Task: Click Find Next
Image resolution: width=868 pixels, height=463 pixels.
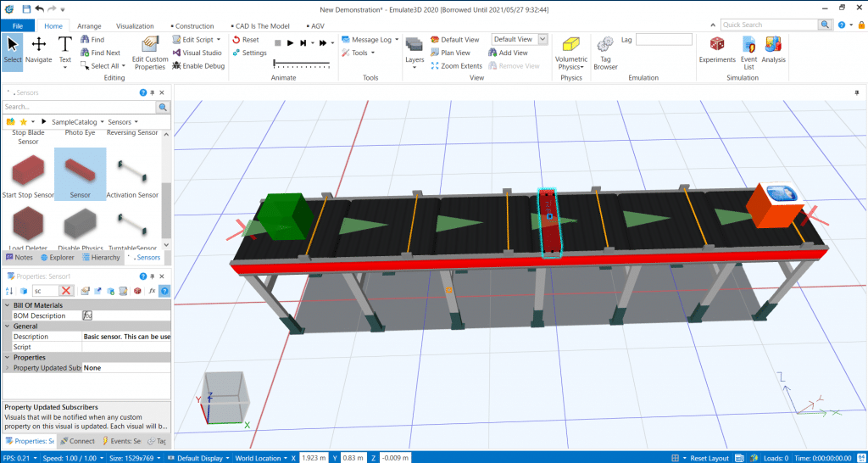Action: 100,53
